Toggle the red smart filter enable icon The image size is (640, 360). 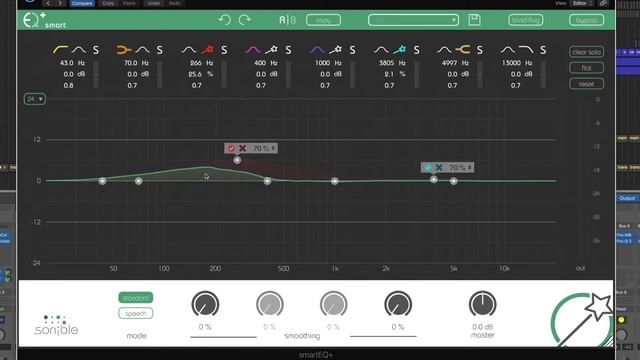click(x=231, y=148)
